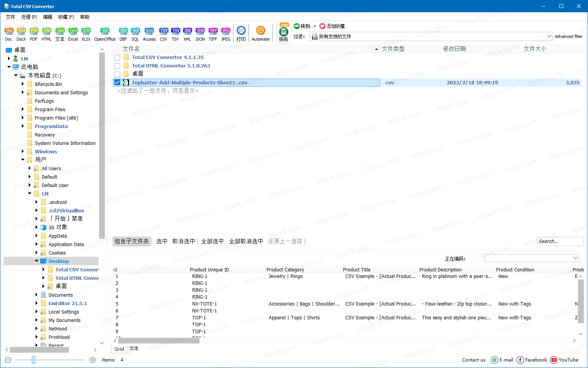Screen dimensions: 588x368
Task: Choose JSON output icon
Action: (x=200, y=34)
